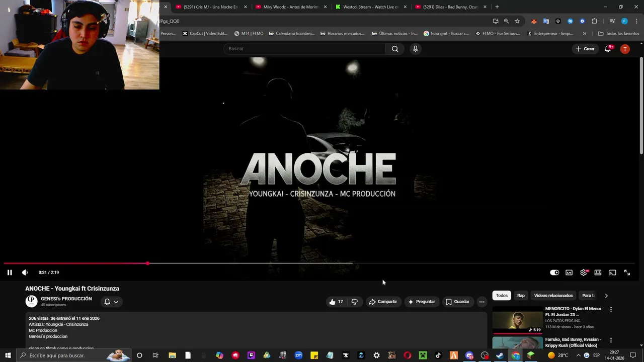Image resolution: width=644 pixels, height=362 pixels.
Task: Click the Crear create button
Action: (585, 49)
